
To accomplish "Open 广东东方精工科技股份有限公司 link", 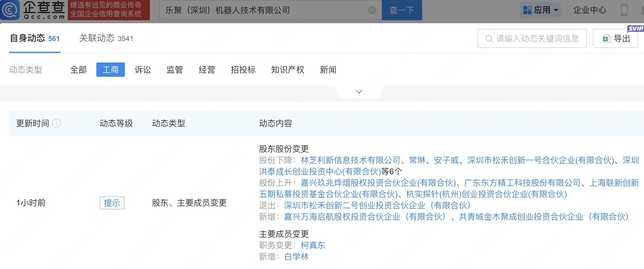I will tap(522, 183).
